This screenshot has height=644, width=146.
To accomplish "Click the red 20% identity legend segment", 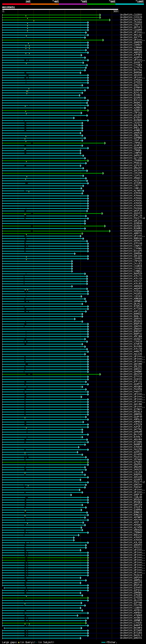I will (16, 4).
